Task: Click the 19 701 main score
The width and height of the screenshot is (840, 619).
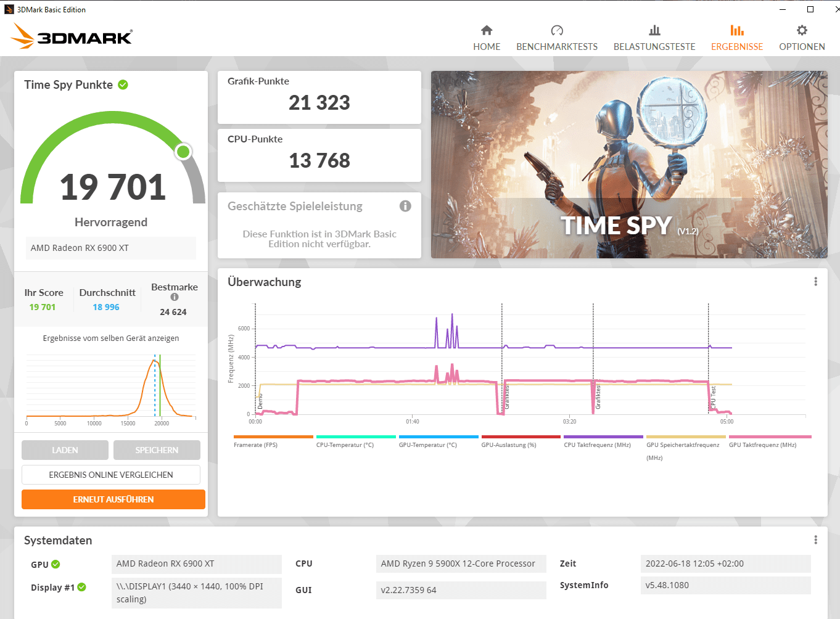Action: (113, 187)
